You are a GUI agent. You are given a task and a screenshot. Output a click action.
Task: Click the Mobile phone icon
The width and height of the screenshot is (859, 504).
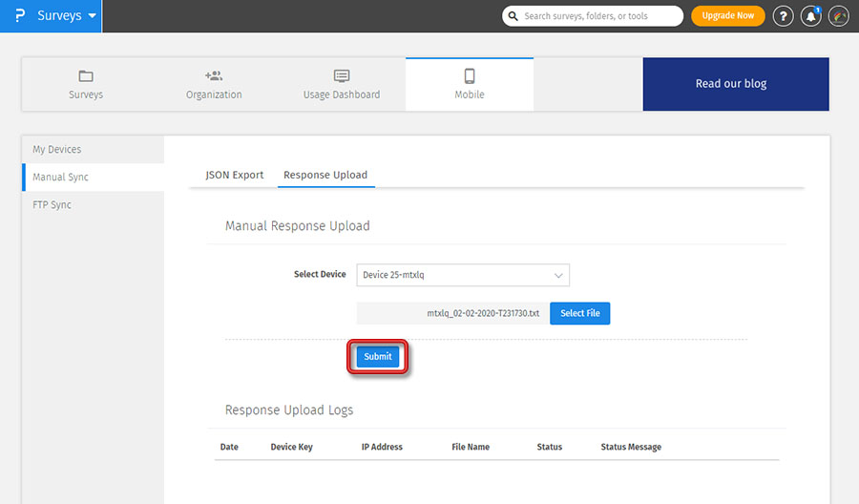(x=470, y=76)
